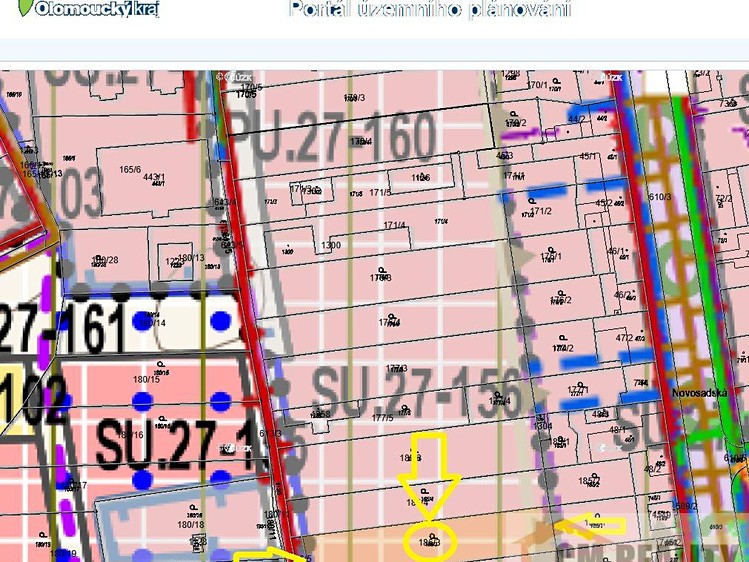This screenshot has height=562, width=749.
Task: Select the SU.27-156 zone label
Action: coord(416,394)
